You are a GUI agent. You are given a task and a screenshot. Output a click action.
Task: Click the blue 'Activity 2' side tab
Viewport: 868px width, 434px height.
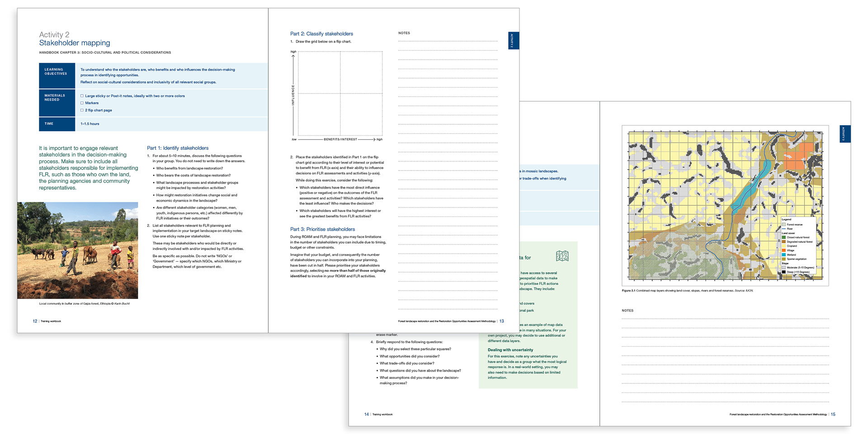click(514, 41)
